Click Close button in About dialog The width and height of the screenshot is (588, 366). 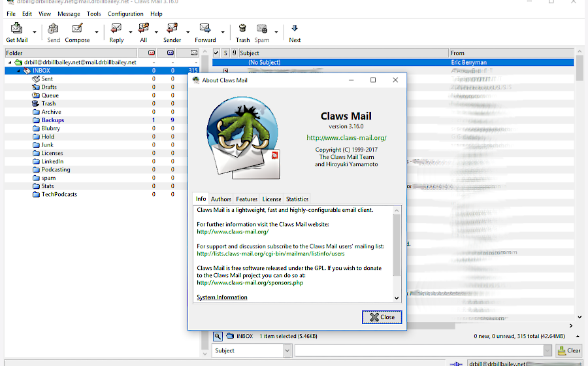382,317
